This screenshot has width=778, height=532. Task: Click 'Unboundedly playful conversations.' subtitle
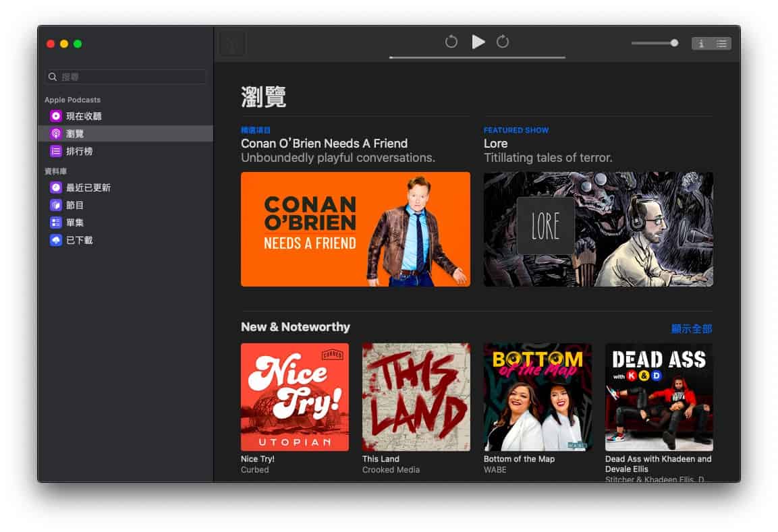[x=338, y=158]
